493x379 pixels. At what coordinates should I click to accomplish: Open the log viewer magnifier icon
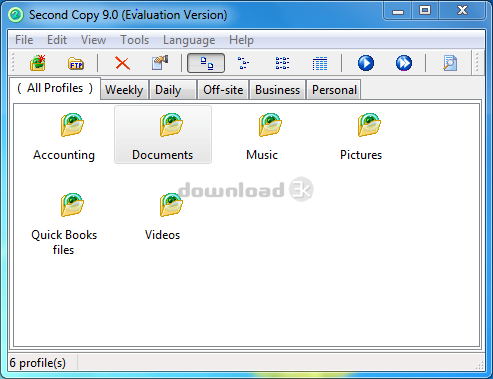pyautogui.click(x=450, y=63)
